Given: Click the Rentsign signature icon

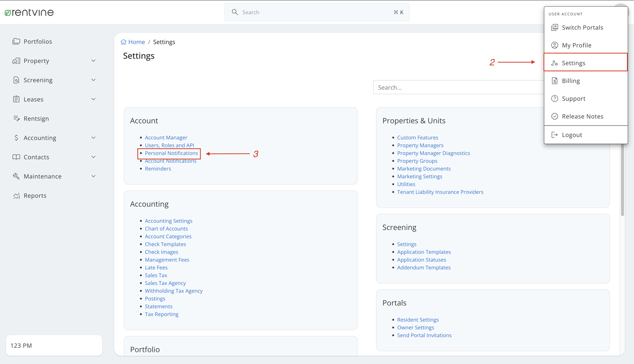Looking at the screenshot, I should (16, 118).
